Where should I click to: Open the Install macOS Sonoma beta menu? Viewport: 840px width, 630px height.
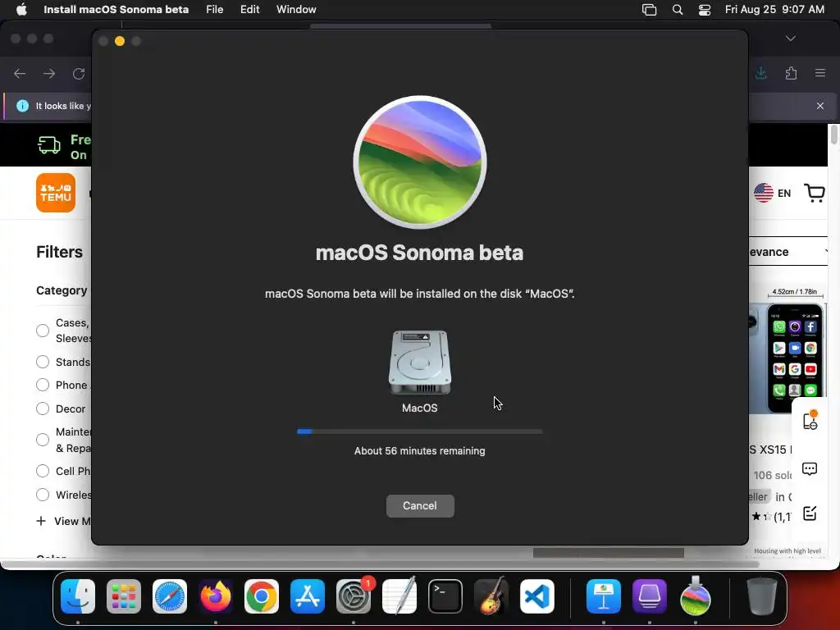coord(116,9)
